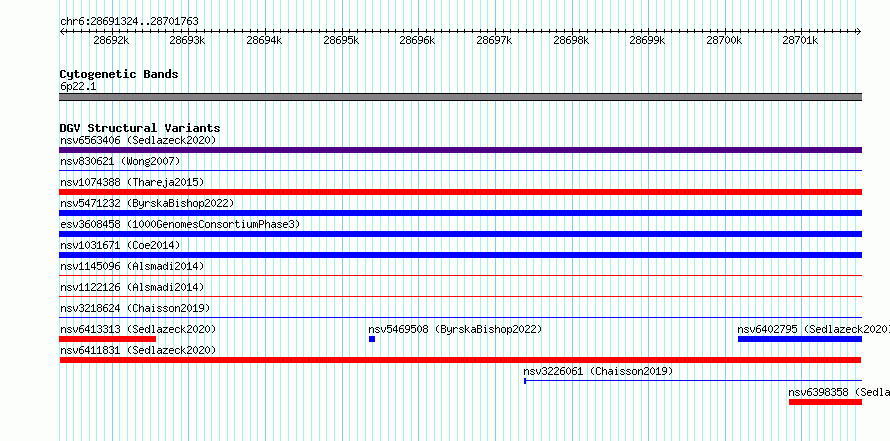Open the nsv6398358 variant label
This screenshot has width=890, height=441.
pos(839,392)
